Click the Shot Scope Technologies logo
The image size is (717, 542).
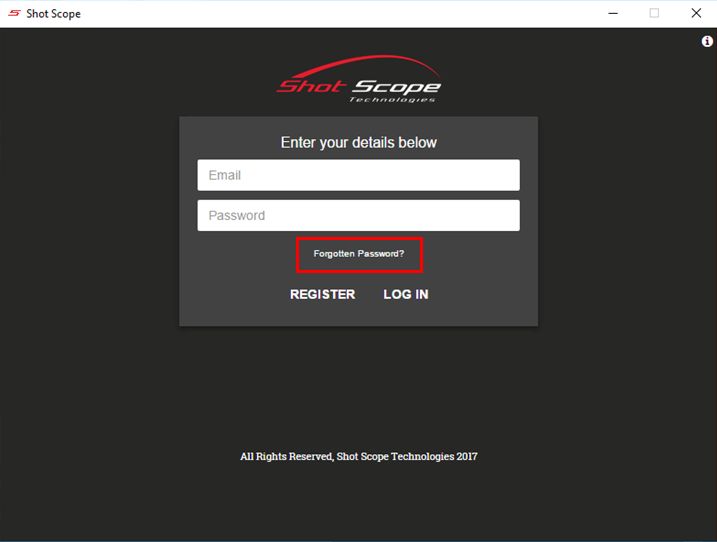359,79
